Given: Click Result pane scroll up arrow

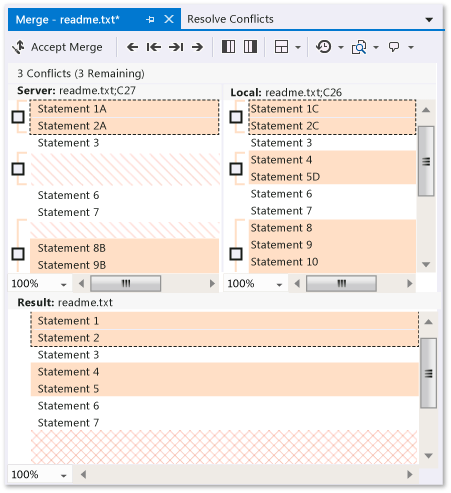Looking at the screenshot, I should coord(429,322).
